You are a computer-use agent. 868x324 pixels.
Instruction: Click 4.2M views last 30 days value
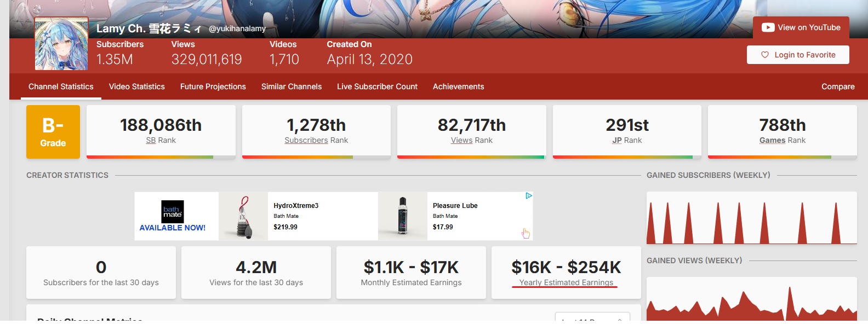tap(256, 267)
